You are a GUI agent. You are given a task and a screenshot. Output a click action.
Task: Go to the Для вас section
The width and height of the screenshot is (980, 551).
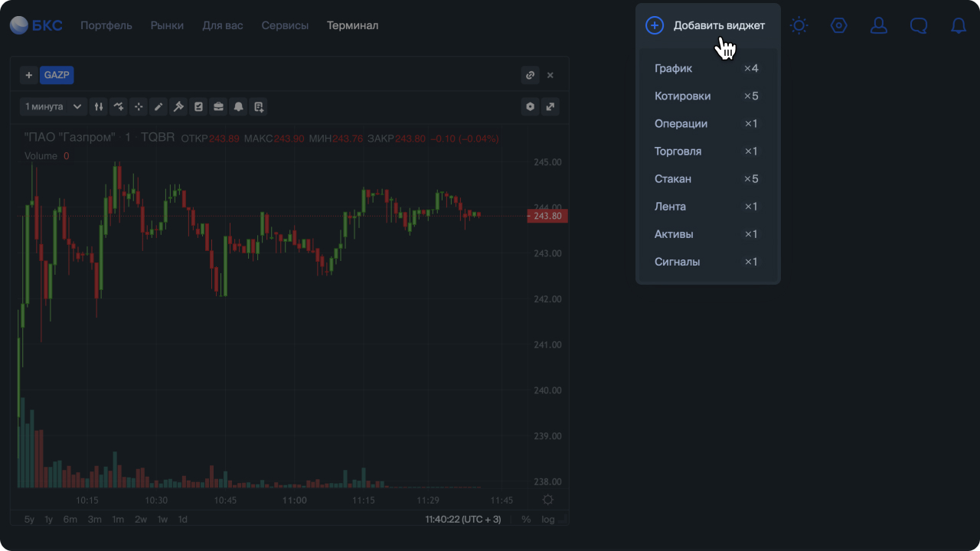pos(223,25)
